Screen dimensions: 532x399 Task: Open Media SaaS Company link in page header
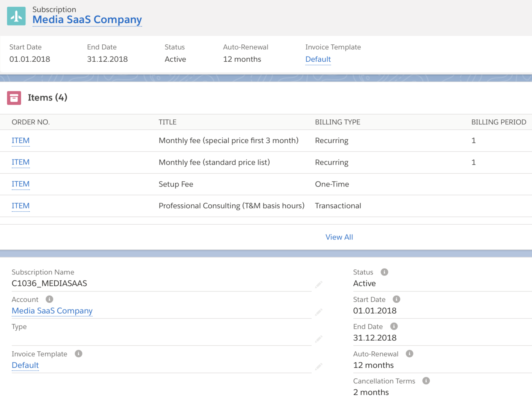click(x=87, y=20)
